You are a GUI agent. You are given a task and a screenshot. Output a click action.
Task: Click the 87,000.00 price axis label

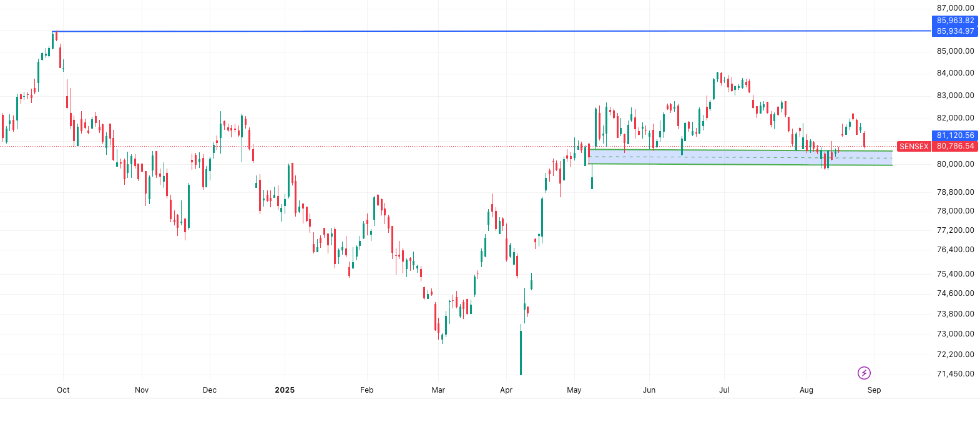click(955, 8)
